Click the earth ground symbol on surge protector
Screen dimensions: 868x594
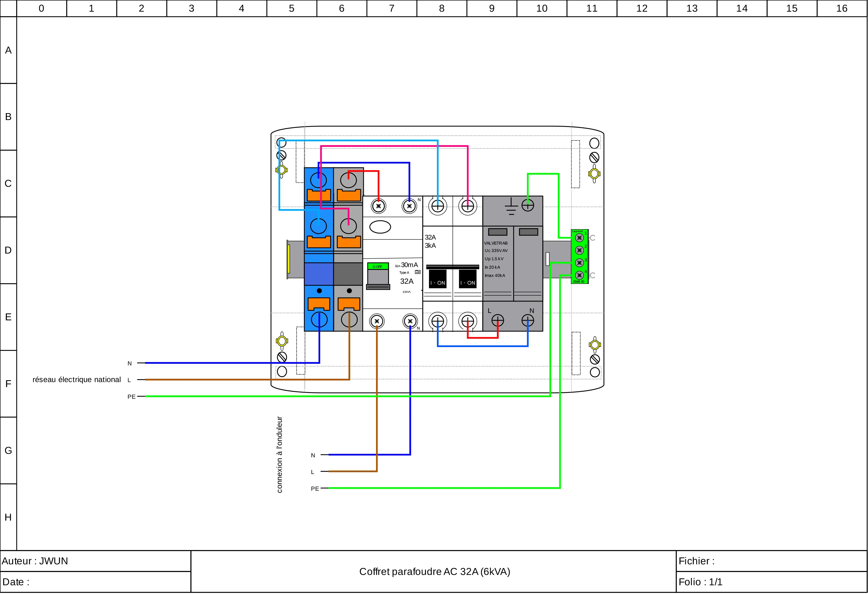[x=511, y=207]
